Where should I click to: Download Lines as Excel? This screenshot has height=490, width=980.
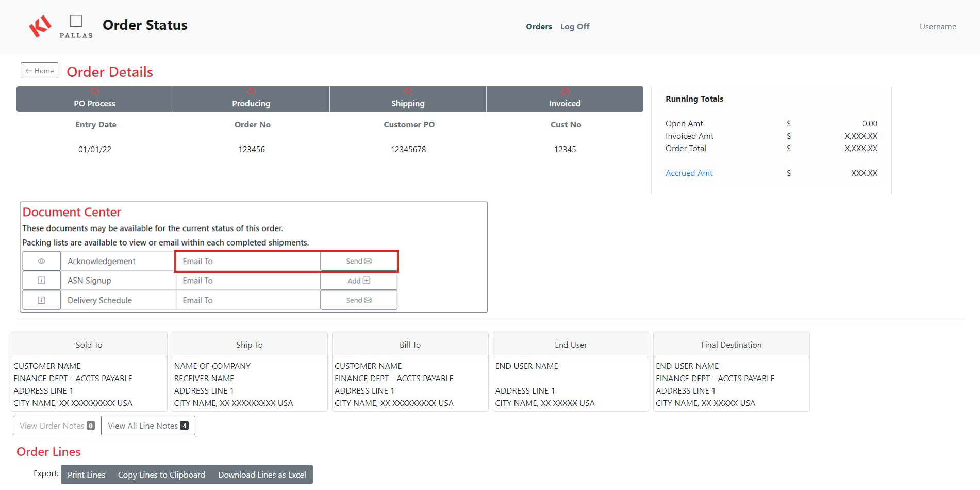coord(262,474)
